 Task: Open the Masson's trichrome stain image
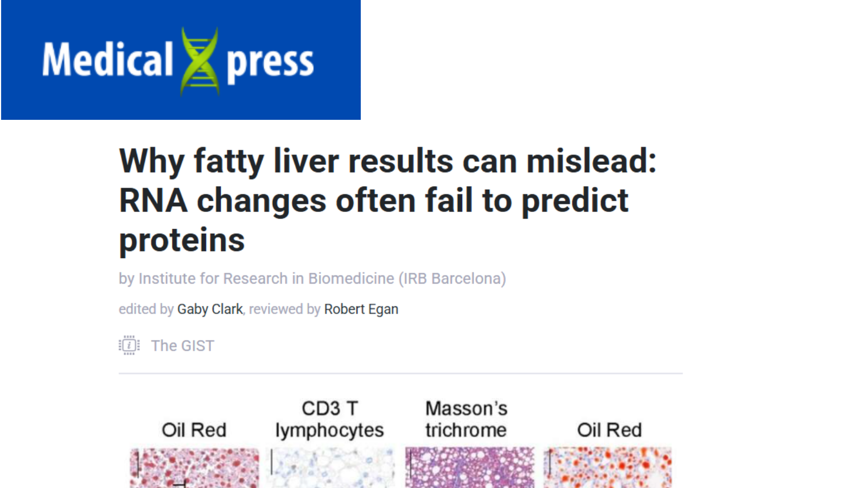click(x=470, y=467)
